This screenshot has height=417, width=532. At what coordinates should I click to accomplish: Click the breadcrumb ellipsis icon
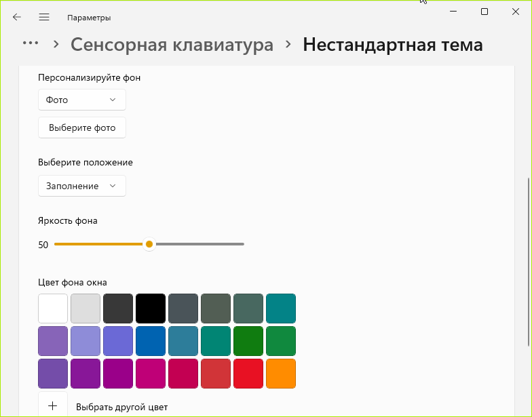click(31, 43)
